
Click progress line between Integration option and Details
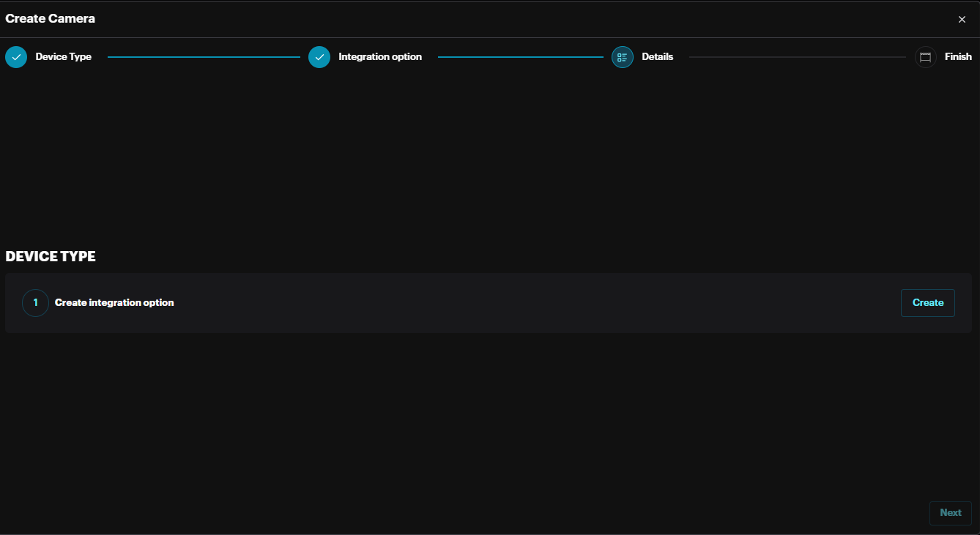(x=520, y=57)
